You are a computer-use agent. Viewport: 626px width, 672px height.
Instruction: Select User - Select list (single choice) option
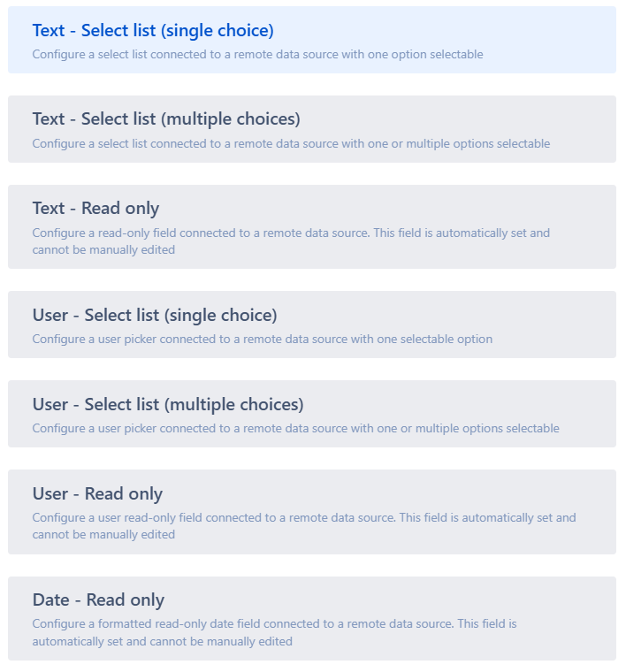[x=312, y=325]
